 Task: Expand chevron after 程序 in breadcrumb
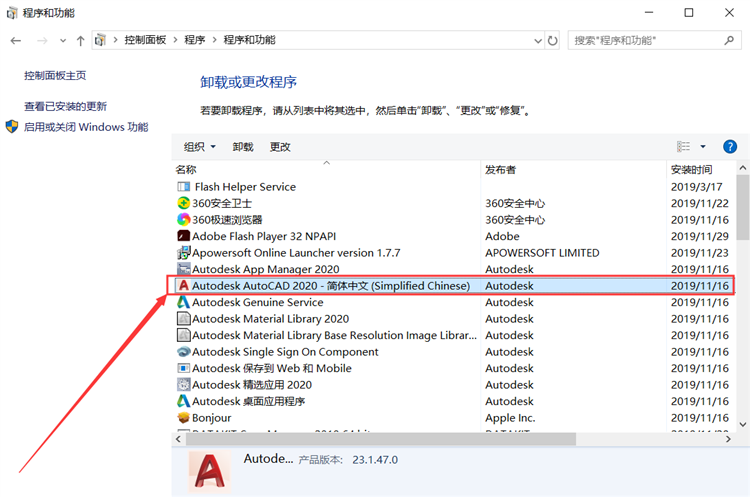[x=214, y=40]
